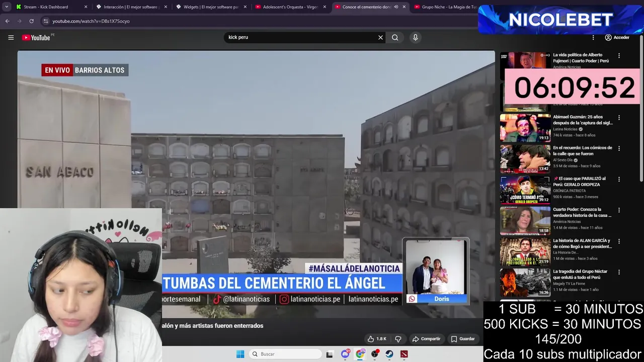644x362 pixels.
Task: Open YouTube settings three-dot menu near Acceder
Action: [x=593, y=37]
